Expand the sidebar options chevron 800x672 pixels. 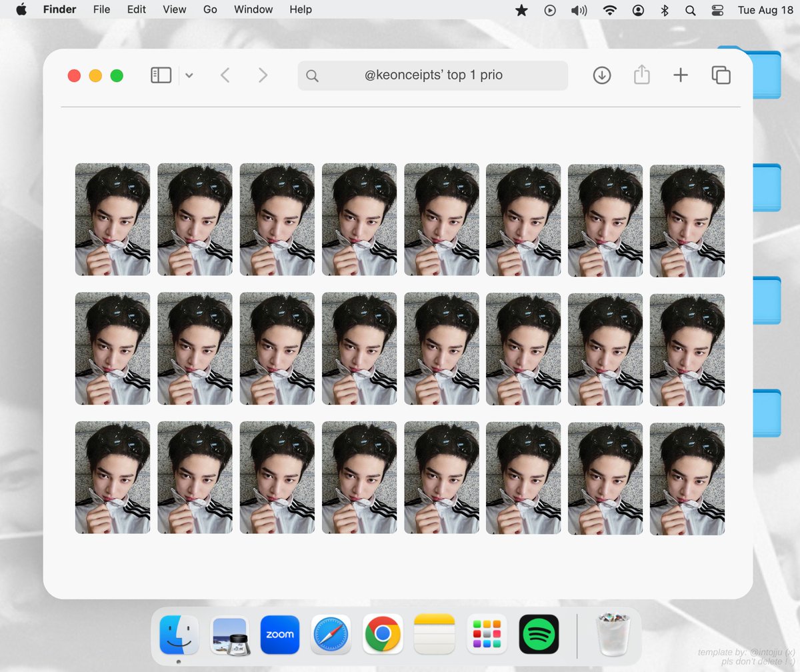point(189,76)
